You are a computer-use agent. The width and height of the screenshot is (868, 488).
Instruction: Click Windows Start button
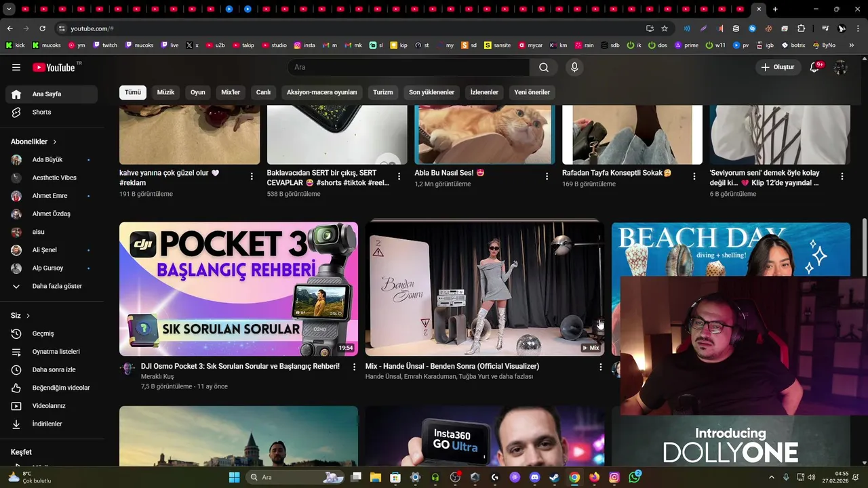(234, 477)
